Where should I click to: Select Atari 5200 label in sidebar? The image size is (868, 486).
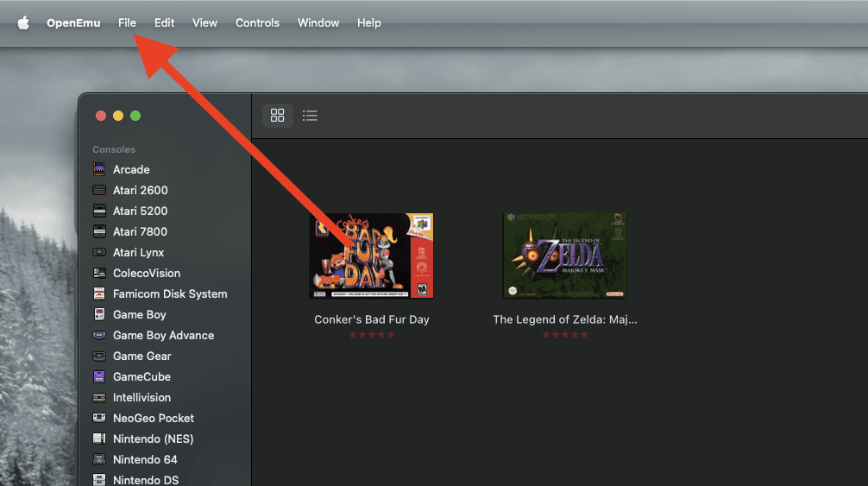[x=140, y=211]
